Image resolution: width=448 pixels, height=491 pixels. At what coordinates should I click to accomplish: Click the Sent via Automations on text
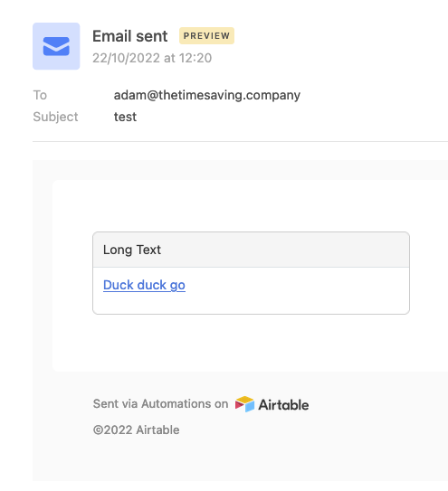tap(160, 403)
